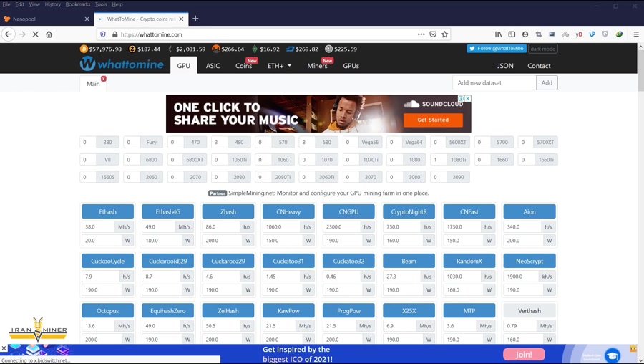Click Add dataset button
This screenshot has height=364, width=644.
pyautogui.click(x=547, y=82)
